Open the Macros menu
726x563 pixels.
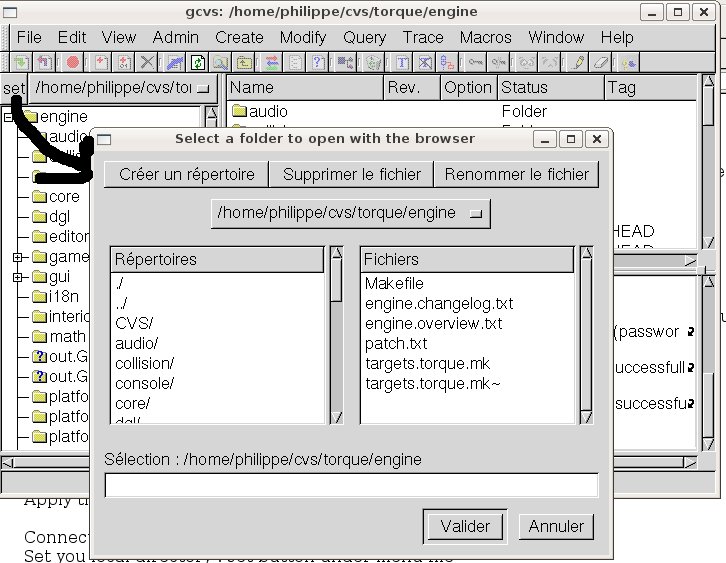(485, 37)
